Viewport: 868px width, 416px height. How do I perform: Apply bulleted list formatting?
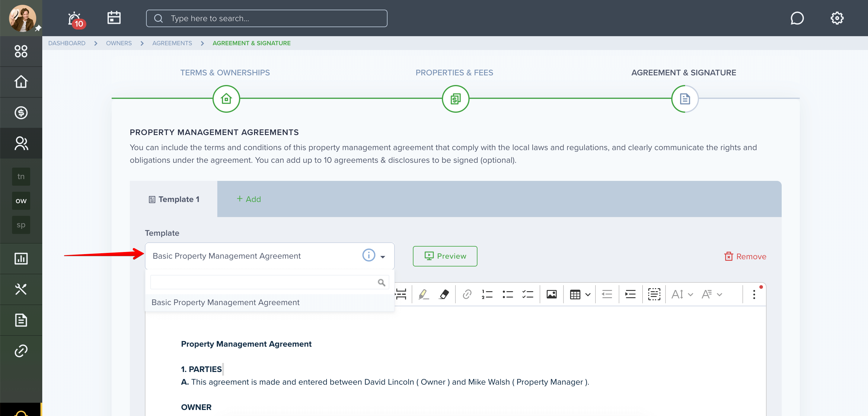click(507, 294)
